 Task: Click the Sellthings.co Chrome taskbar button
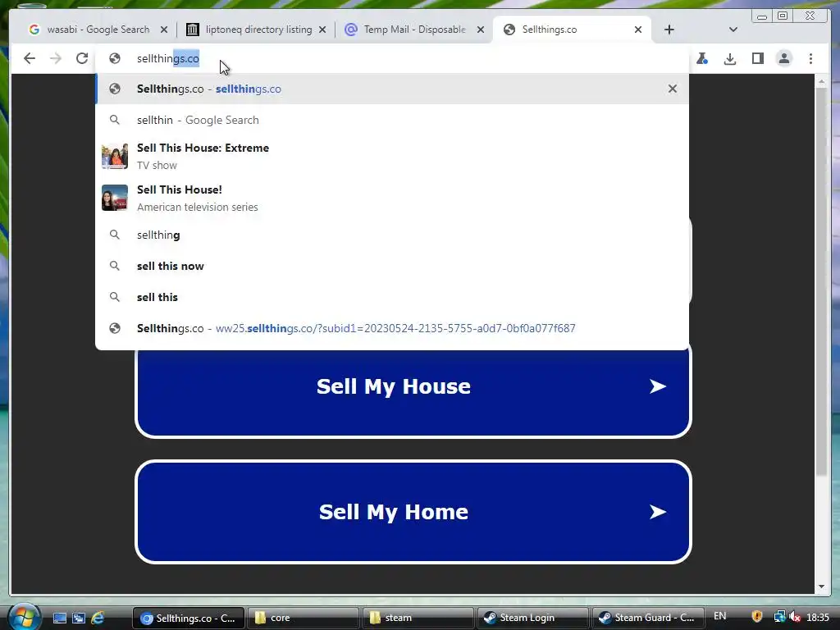(x=189, y=619)
